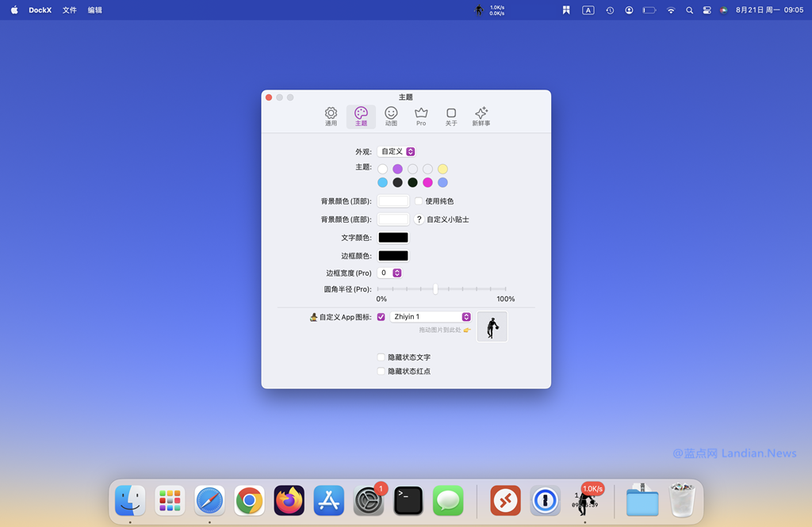Open the Zhiyin 1 icon dropdown
This screenshot has height=527, width=812.
coord(431,317)
